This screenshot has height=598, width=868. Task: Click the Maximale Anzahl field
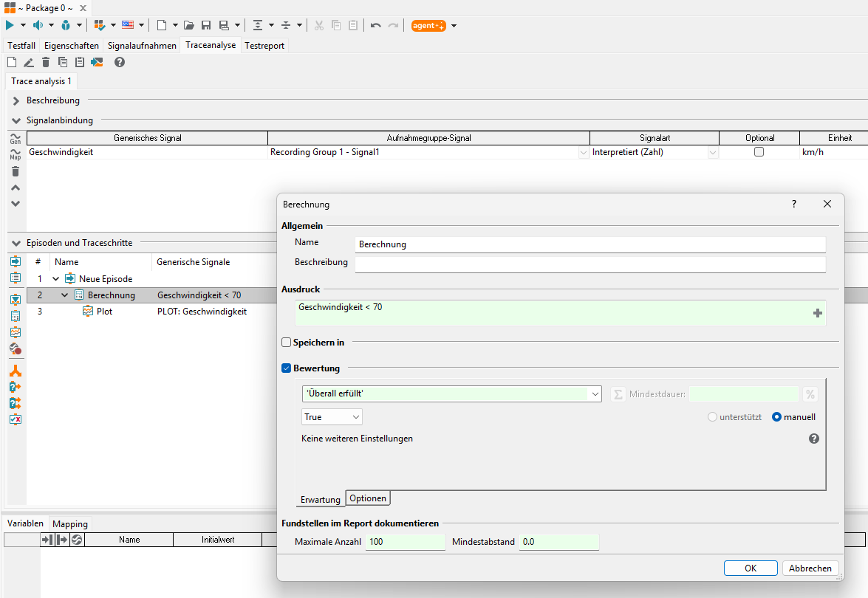click(x=406, y=542)
